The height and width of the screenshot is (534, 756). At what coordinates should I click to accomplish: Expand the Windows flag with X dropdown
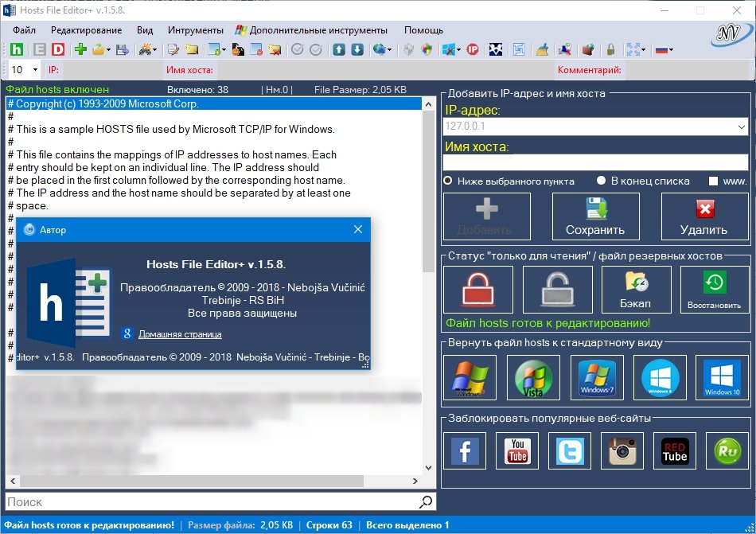pos(458,49)
